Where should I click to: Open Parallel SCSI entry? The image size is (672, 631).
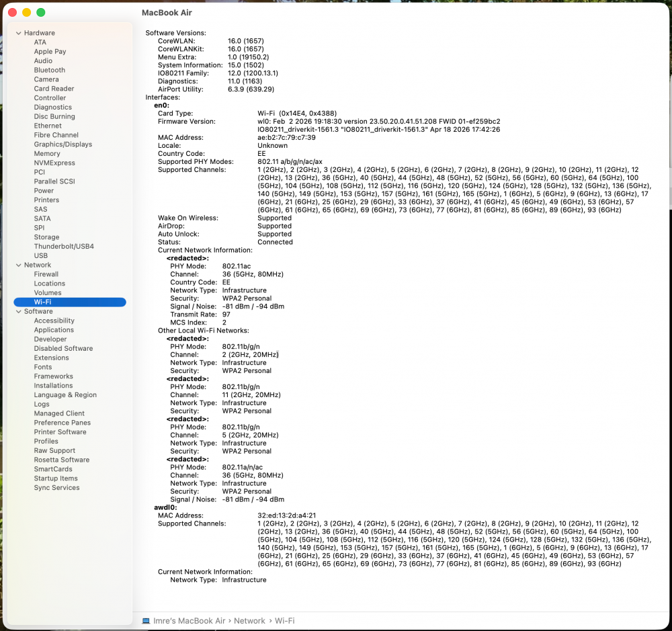(x=54, y=181)
